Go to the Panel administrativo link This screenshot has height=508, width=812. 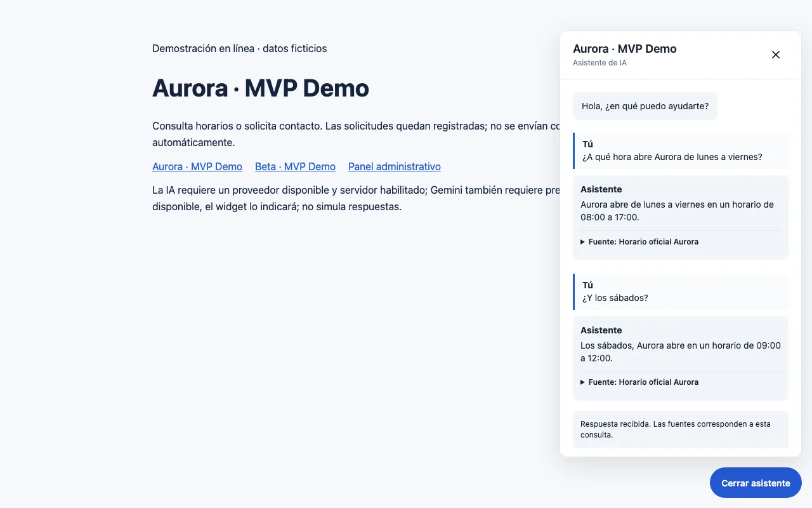pos(395,166)
